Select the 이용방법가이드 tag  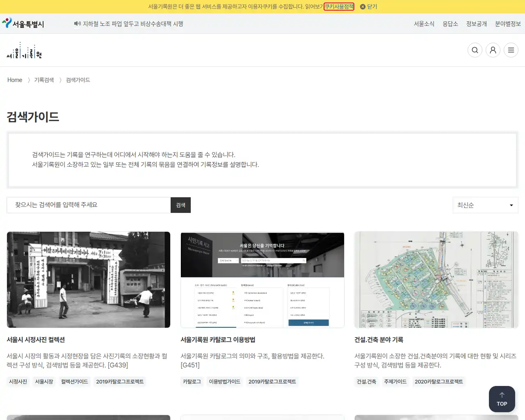224,381
